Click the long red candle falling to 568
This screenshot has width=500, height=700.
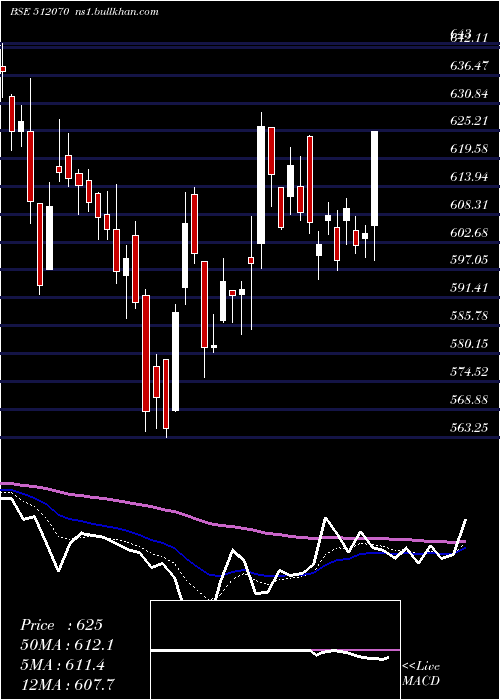146,353
